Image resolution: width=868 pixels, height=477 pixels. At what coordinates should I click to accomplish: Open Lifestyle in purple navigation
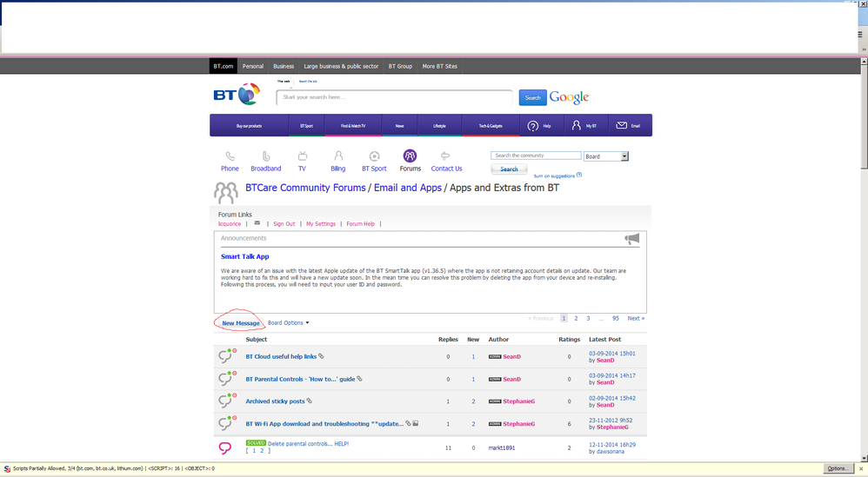[x=439, y=125]
